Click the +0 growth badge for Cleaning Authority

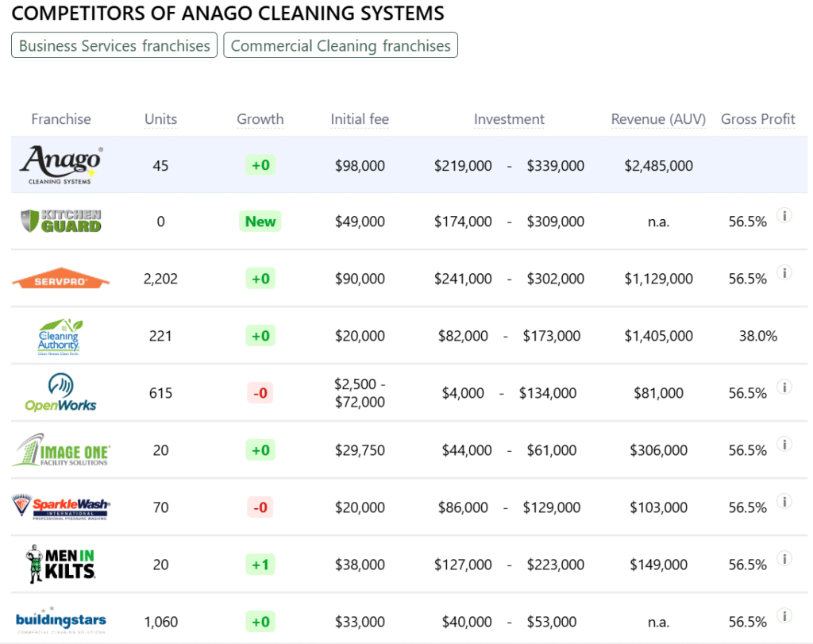(x=260, y=335)
